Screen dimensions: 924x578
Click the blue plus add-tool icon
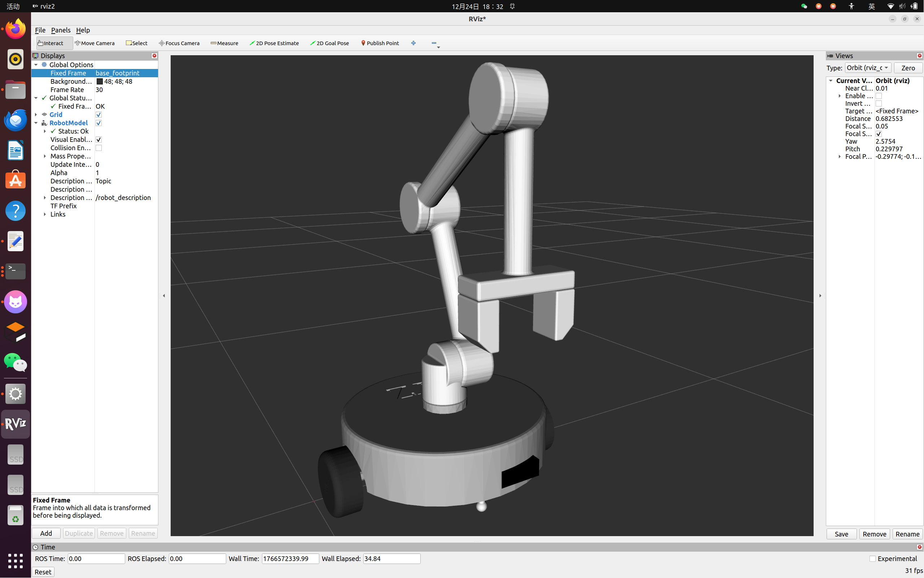click(413, 43)
